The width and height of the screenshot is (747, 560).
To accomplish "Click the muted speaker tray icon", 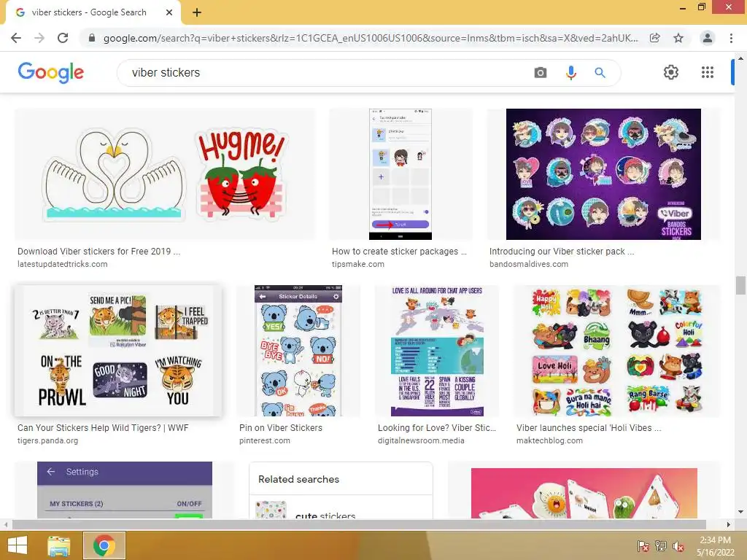I will coord(678,545).
